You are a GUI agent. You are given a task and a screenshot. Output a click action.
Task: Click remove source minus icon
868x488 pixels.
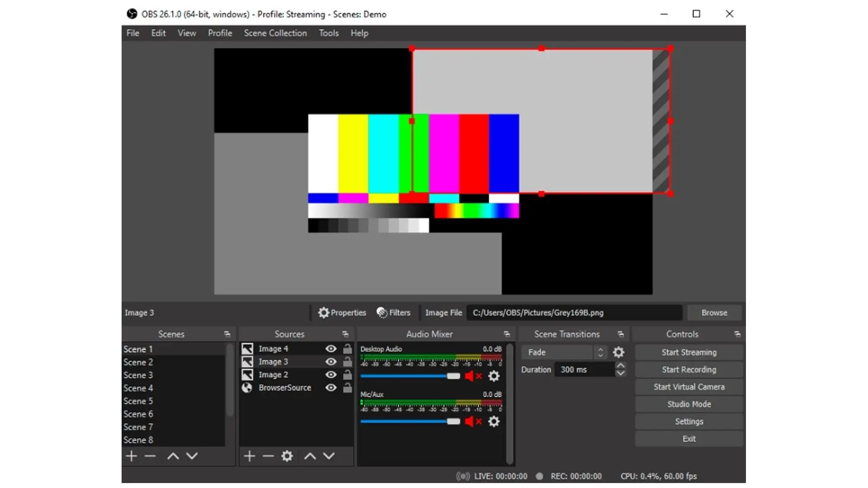267,456
